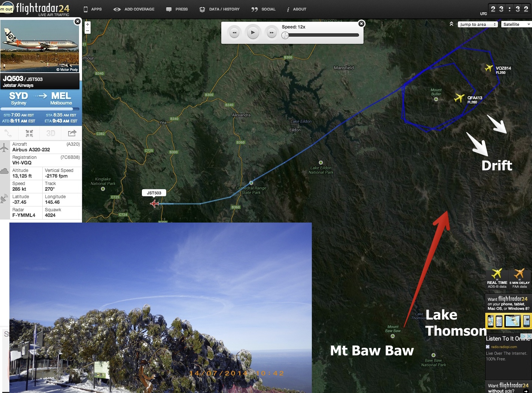Screen dimensions: 532x393
Task: Click the cloud icon beside Altitude row
Action: point(4,172)
